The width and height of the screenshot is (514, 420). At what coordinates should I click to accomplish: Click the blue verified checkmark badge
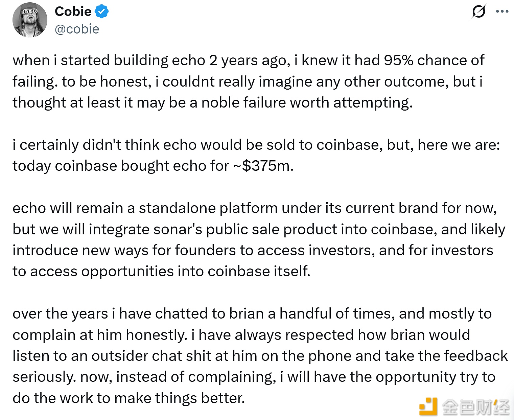point(101,11)
